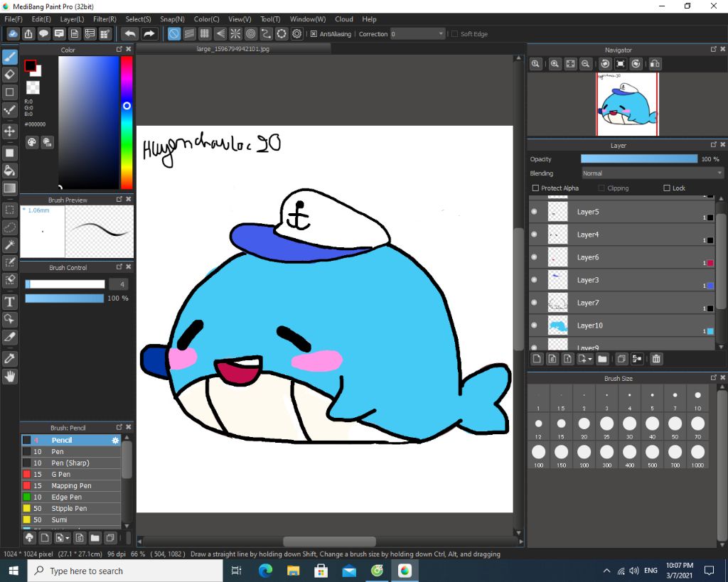Enable Protect Alpha checkbox
The image size is (728, 582).
click(535, 188)
